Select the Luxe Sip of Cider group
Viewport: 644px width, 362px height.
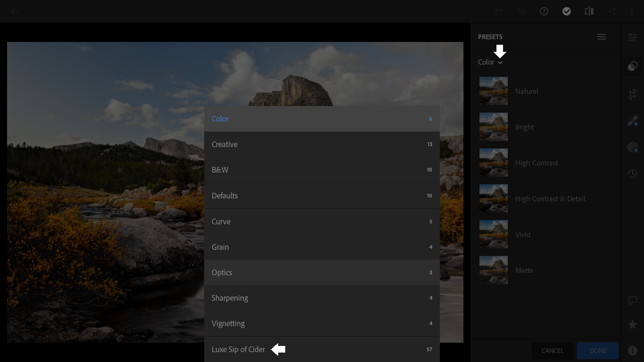pyautogui.click(x=322, y=349)
